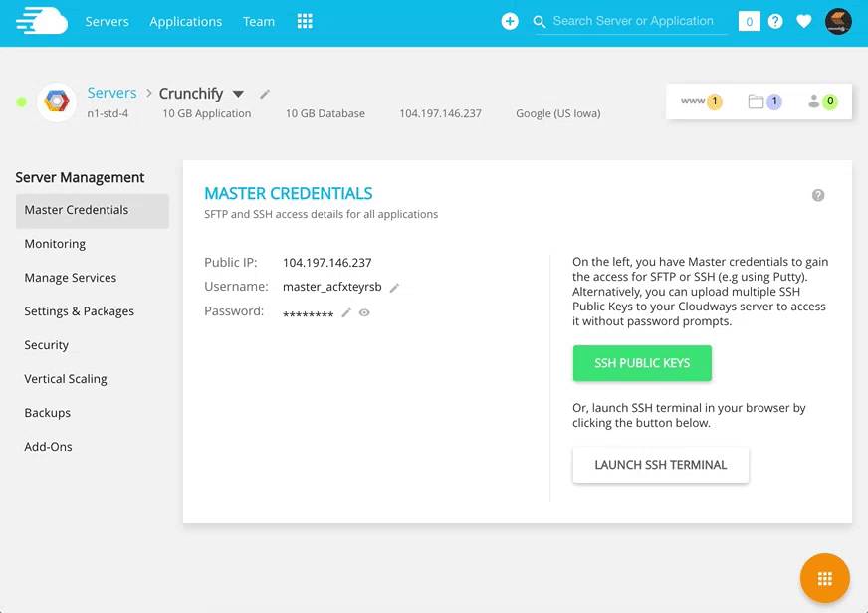Image resolution: width=868 pixels, height=613 pixels.
Task: Open the orange floating grid menu button
Action: [x=824, y=579]
